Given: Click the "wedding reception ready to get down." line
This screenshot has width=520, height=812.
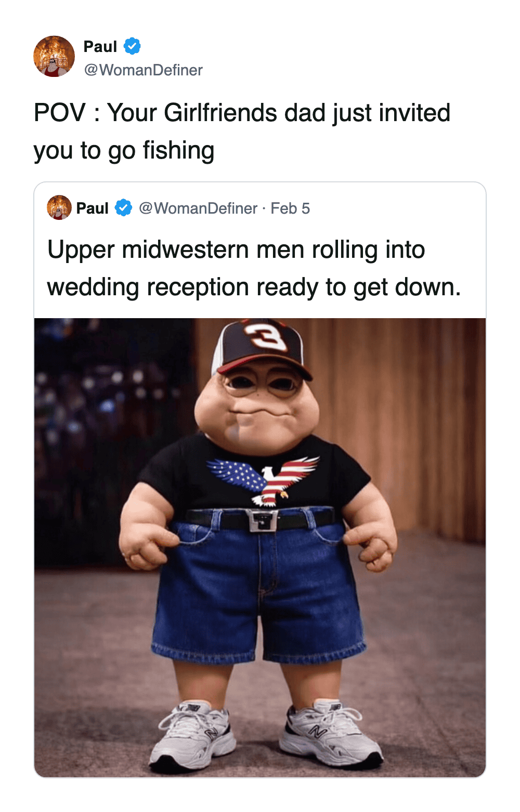Looking at the screenshot, I should pyautogui.click(x=254, y=287).
